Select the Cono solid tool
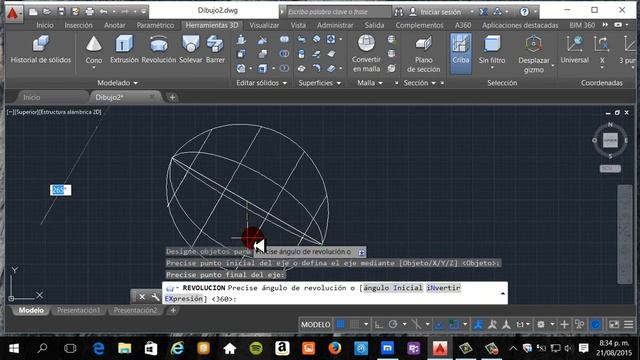 pyautogui.click(x=93, y=50)
